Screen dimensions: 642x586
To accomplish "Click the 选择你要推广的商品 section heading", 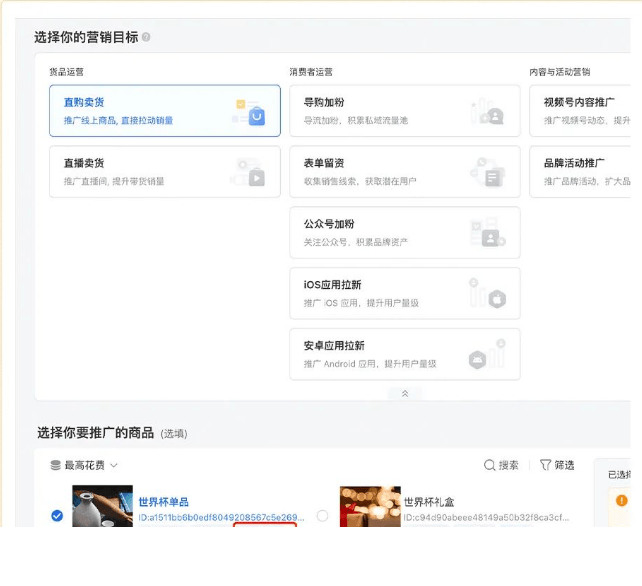I will (95, 432).
